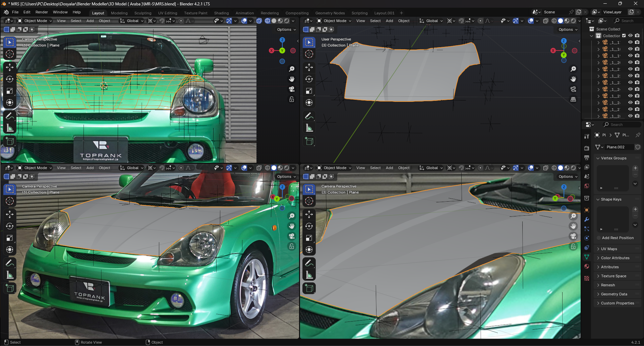Click the 3D cursor tool in bottom-left viewport
This screenshot has width=644, height=346.
(10, 201)
